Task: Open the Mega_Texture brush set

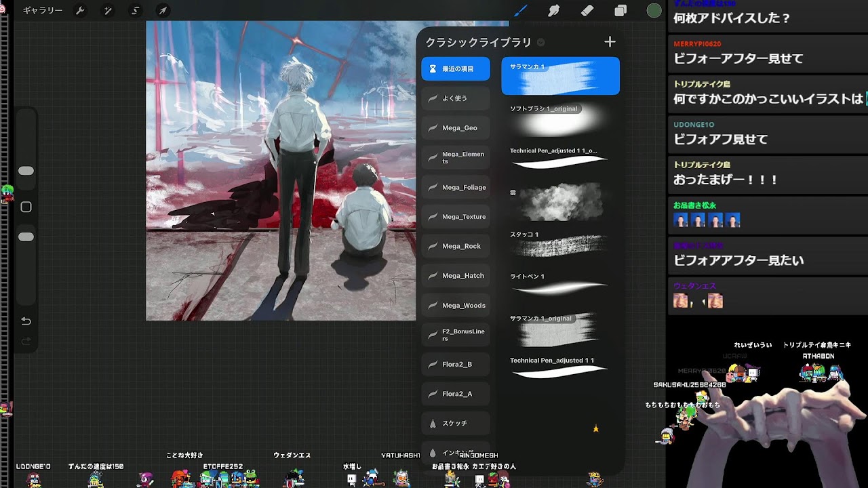Action: click(456, 216)
